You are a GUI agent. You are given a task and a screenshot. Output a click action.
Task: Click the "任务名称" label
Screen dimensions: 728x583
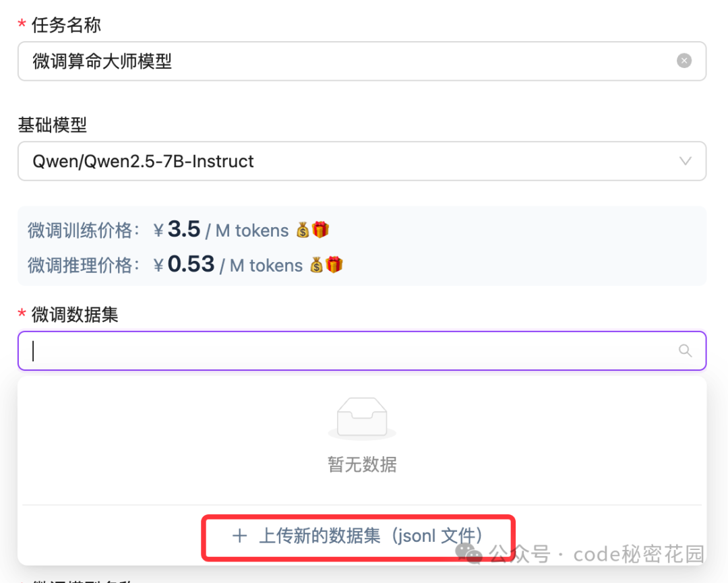pyautogui.click(x=66, y=25)
